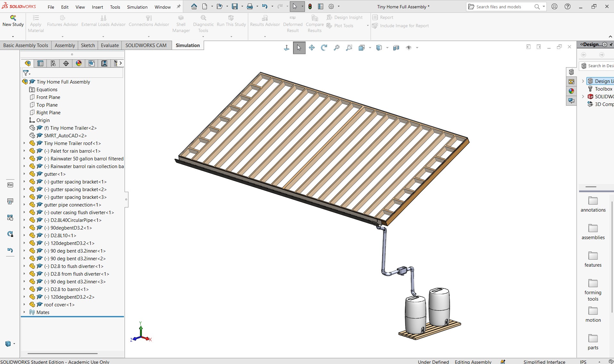Select roof cover<1> in the tree
The height and width of the screenshot is (364, 614).
pos(59,304)
